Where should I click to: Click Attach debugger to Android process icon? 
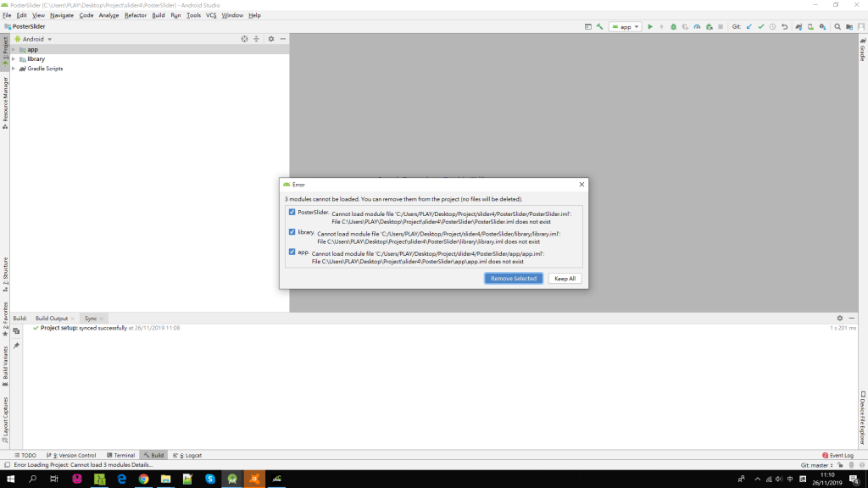[709, 26]
